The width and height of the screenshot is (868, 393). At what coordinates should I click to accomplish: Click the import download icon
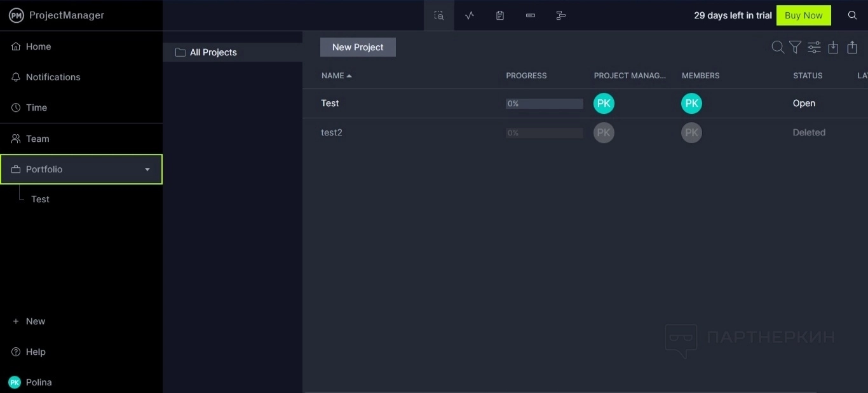click(833, 47)
